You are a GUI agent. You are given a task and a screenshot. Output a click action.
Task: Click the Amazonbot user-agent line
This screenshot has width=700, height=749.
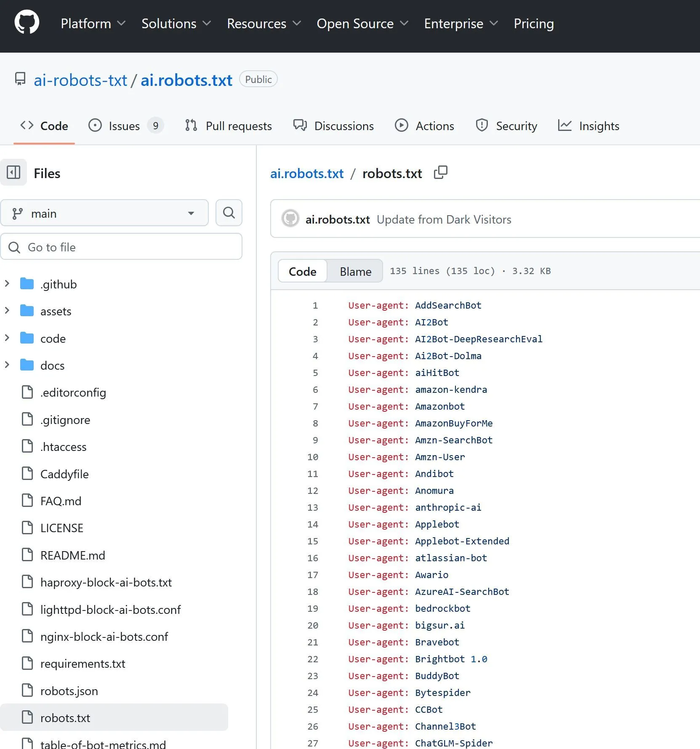pos(407,406)
